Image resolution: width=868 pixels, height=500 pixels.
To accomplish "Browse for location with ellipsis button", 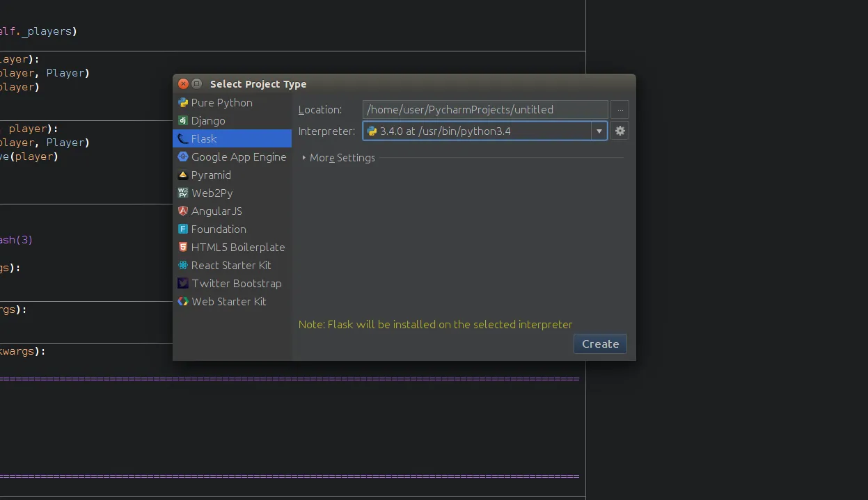I will (x=620, y=109).
